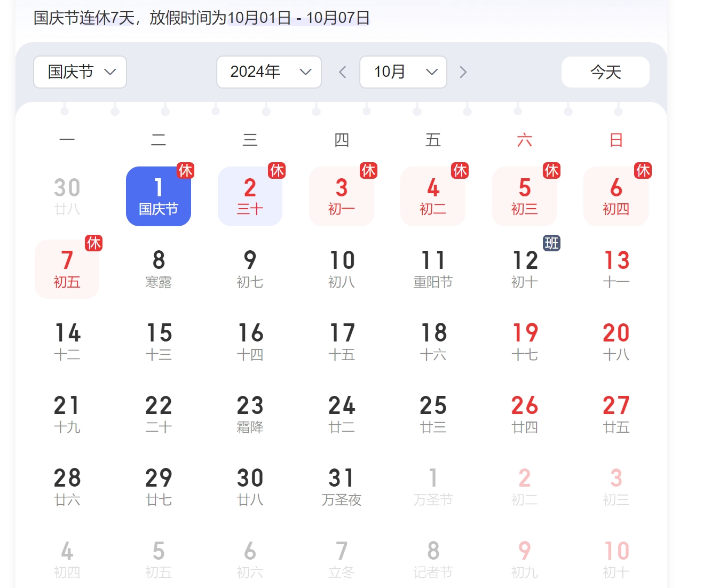Select October 27 廿五

(616, 414)
